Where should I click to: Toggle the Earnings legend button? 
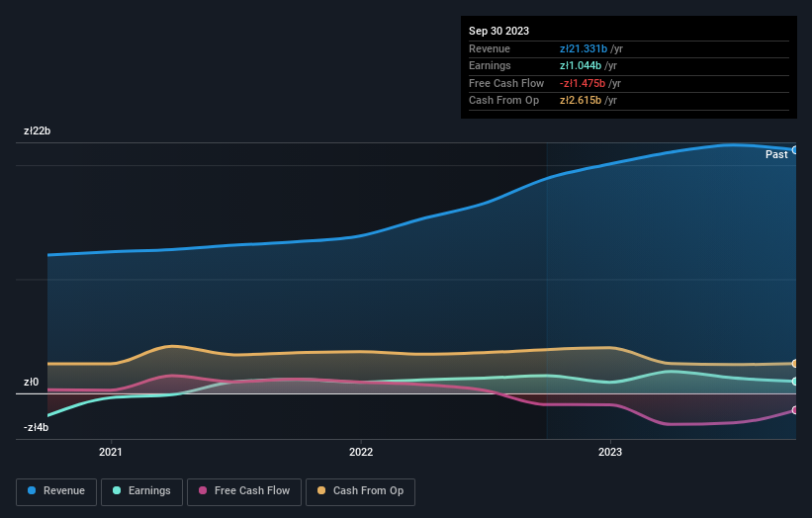[x=141, y=491]
